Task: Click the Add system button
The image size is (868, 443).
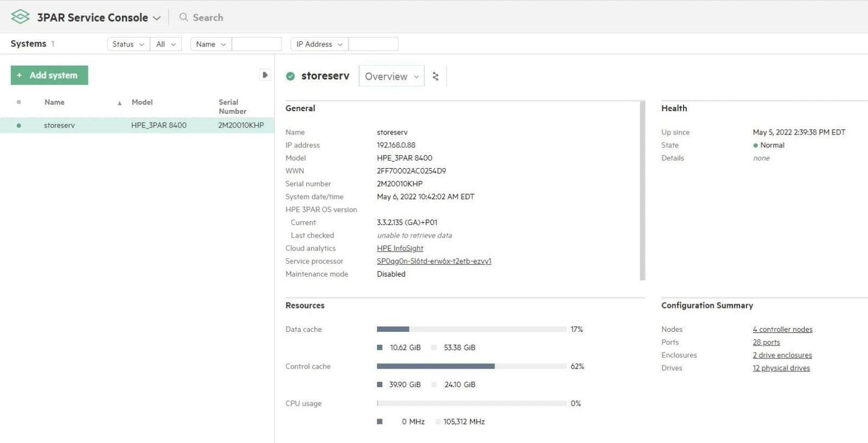Action: click(x=49, y=75)
